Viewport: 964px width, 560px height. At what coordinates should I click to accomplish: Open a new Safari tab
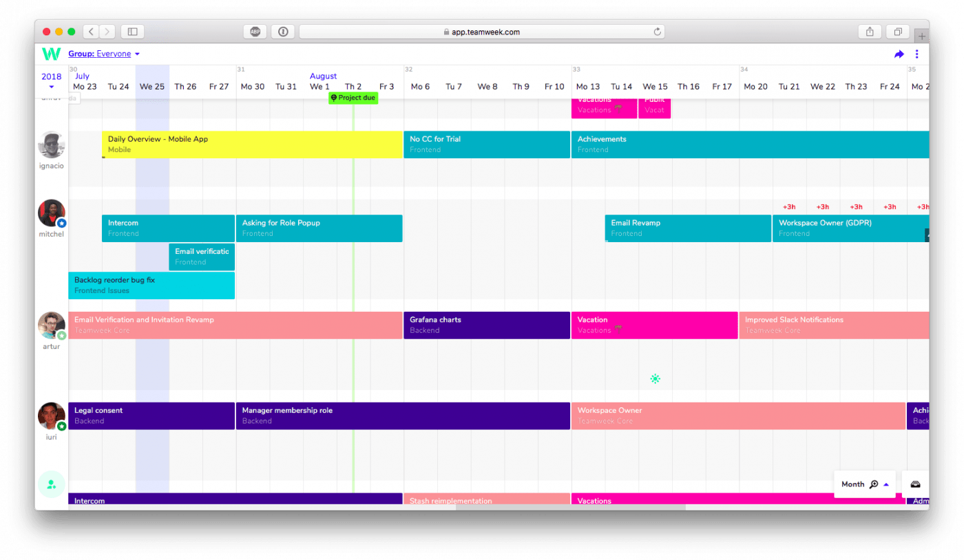point(922,36)
